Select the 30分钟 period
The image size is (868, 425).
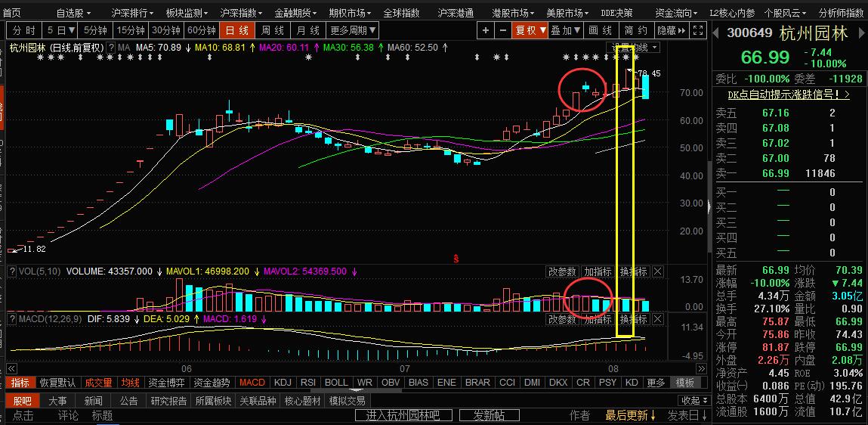[x=166, y=30]
